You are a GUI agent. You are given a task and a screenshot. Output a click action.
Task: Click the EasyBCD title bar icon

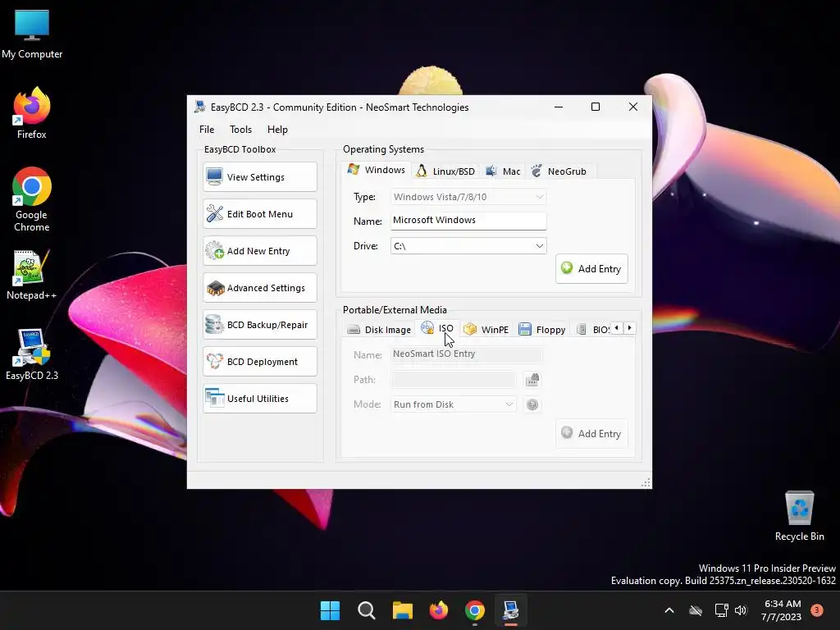point(200,107)
